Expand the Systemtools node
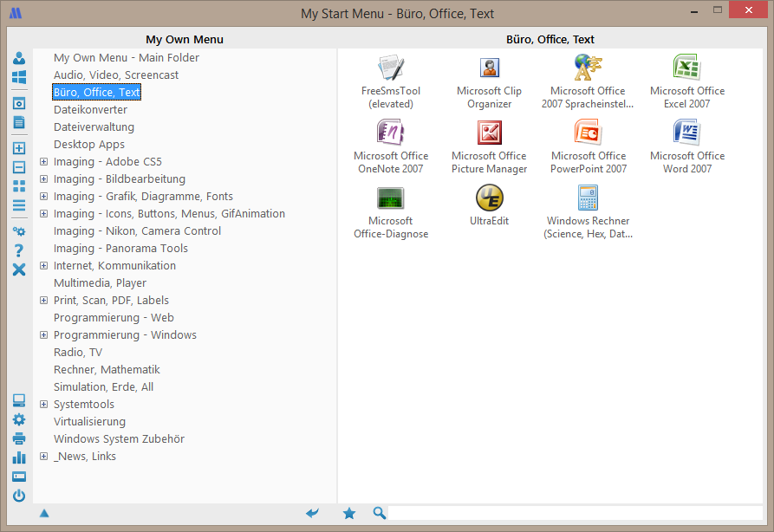Viewport: 774px width, 532px height. pos(44,404)
